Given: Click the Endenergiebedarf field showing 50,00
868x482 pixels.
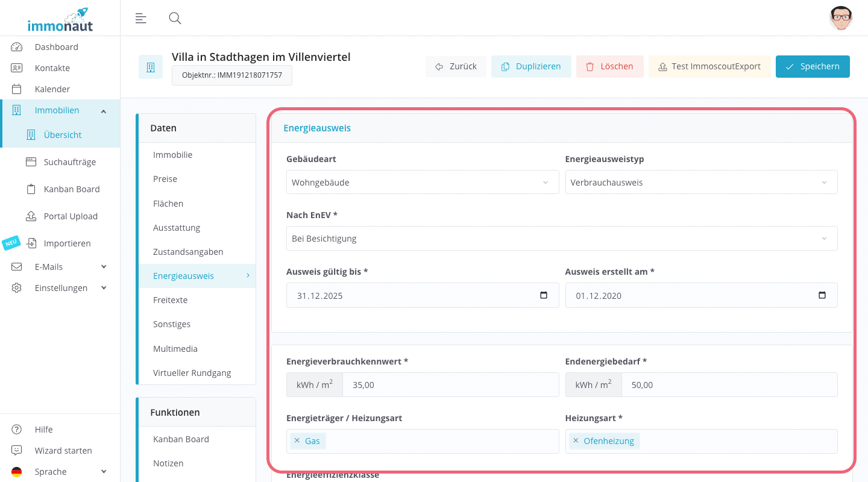Looking at the screenshot, I should [x=729, y=384].
